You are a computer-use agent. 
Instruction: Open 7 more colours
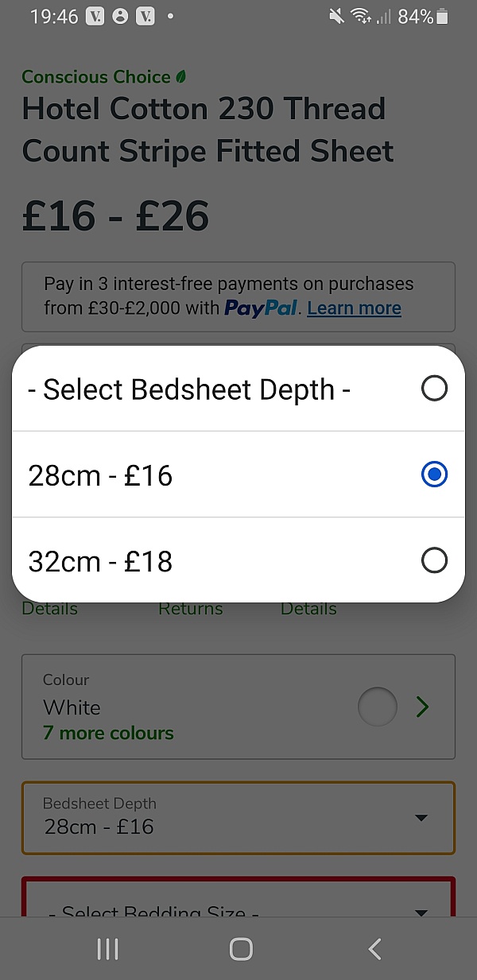point(107,733)
